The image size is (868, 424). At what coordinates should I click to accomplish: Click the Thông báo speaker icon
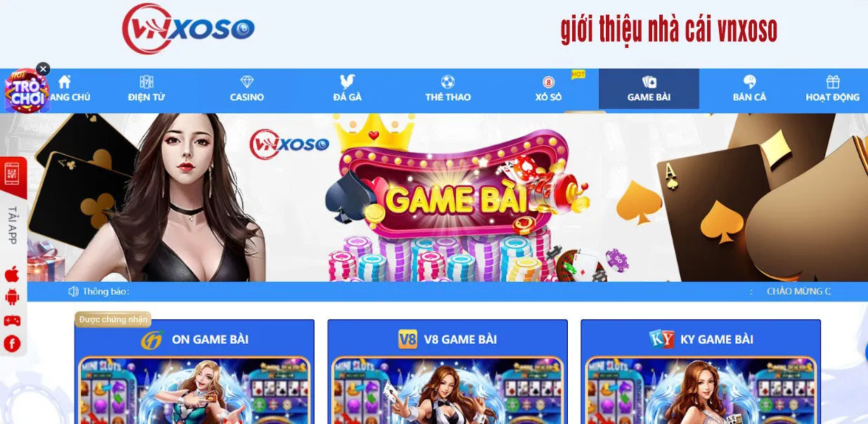73,291
